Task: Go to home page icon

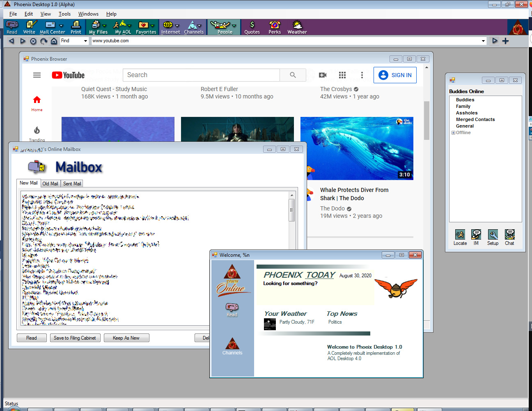Action: 54,41
